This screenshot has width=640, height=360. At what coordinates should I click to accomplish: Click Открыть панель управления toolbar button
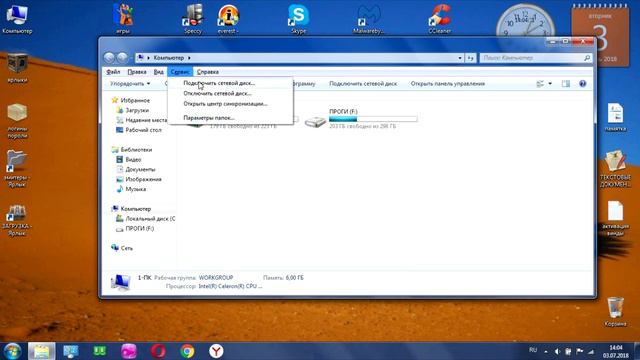pos(448,84)
